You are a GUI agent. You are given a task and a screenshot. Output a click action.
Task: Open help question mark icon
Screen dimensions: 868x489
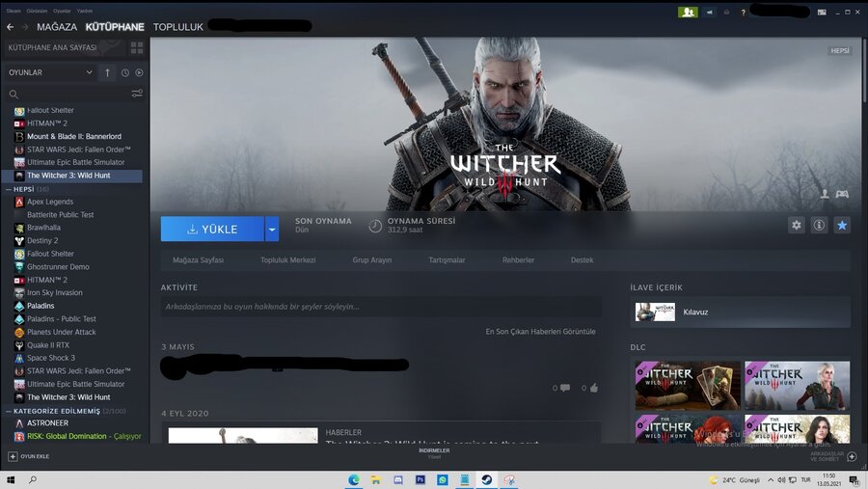tap(743, 13)
